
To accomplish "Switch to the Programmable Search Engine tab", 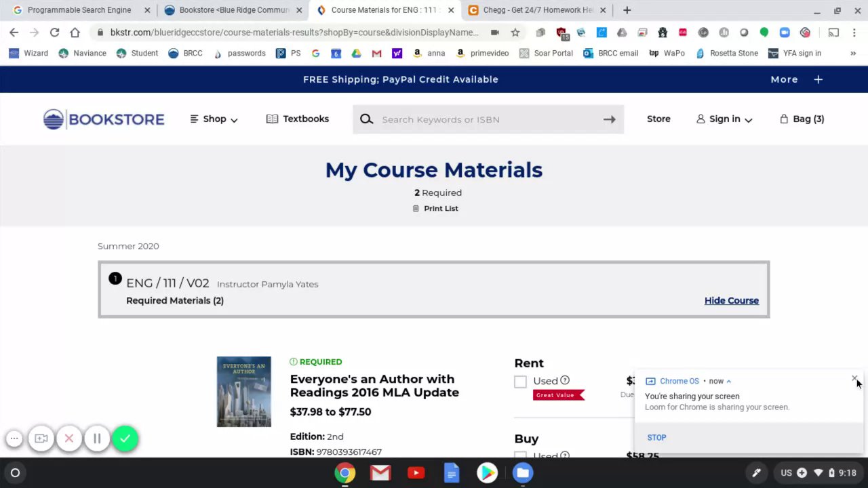I will (79, 10).
